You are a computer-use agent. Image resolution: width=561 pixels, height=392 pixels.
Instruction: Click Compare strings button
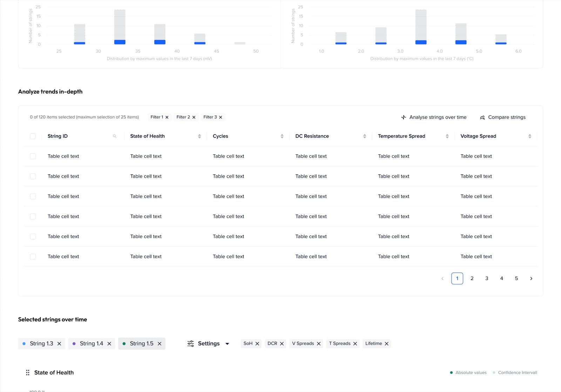[x=503, y=117]
